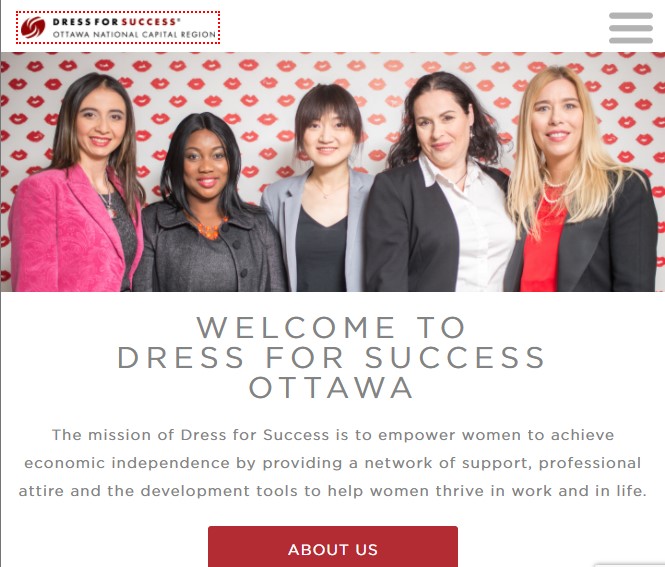
Task: Click the woman in the gray blazer
Action: click(320, 189)
